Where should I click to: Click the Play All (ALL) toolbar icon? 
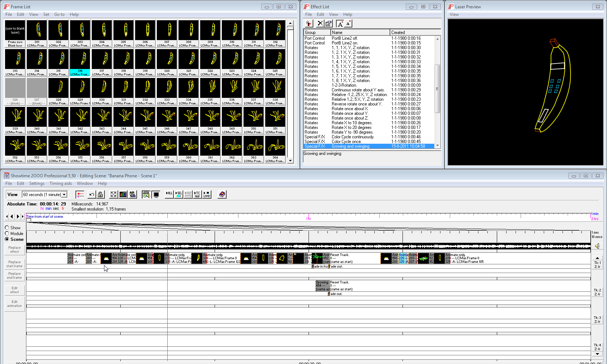pyautogui.click(x=169, y=195)
